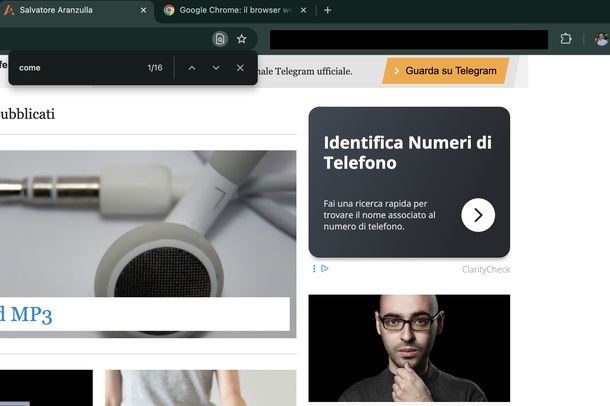Open the Extensions puzzle icon
Image resolution: width=610 pixels, height=406 pixels.
coord(566,39)
